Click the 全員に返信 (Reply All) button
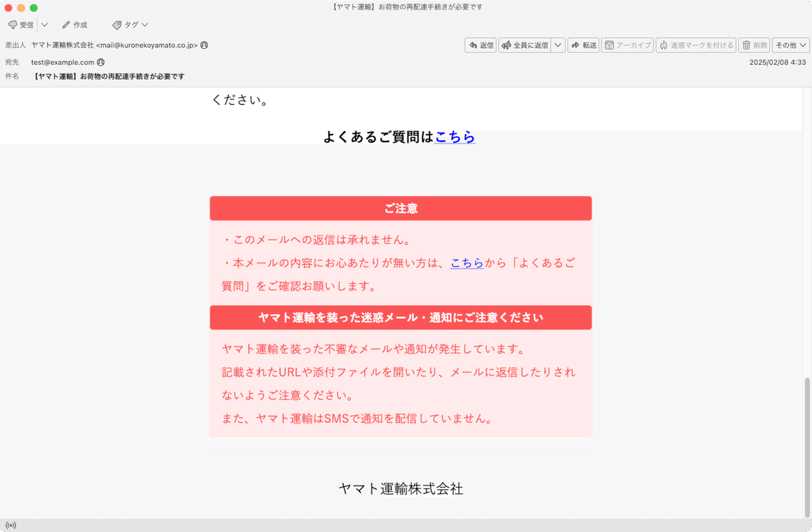Image resolution: width=812 pixels, height=532 pixels. point(524,45)
